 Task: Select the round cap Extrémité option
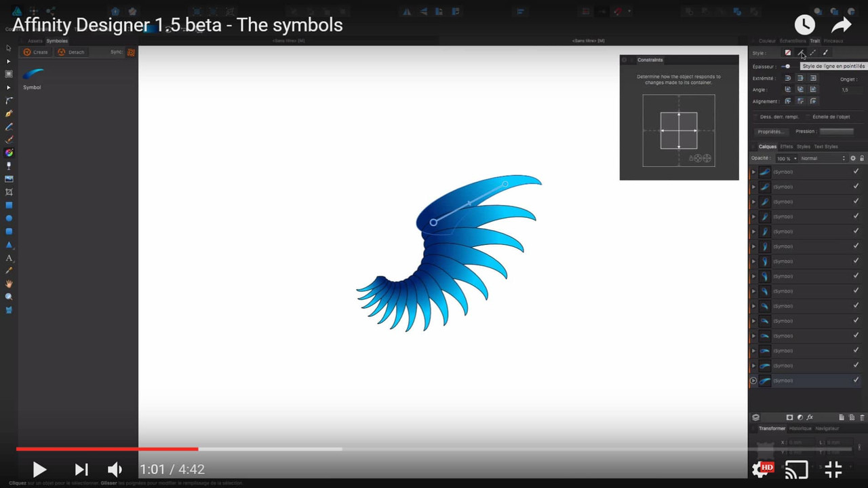point(788,78)
